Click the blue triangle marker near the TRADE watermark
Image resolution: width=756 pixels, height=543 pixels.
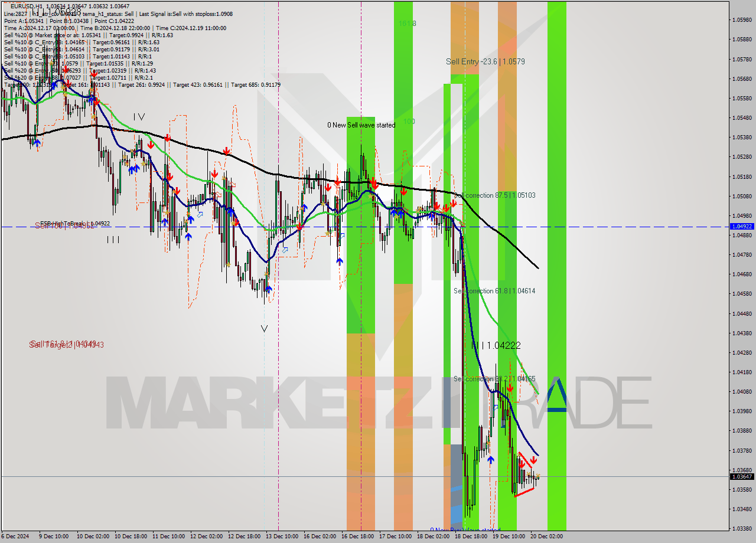556,394
